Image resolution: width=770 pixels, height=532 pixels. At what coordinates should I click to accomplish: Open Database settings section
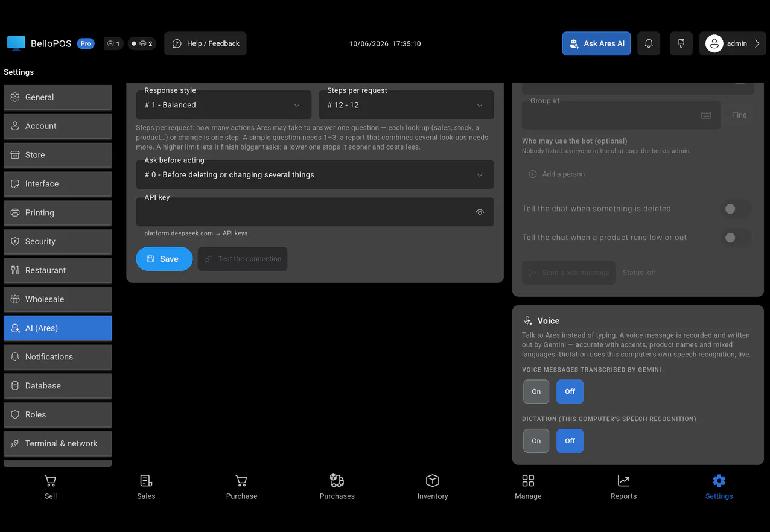pos(58,386)
